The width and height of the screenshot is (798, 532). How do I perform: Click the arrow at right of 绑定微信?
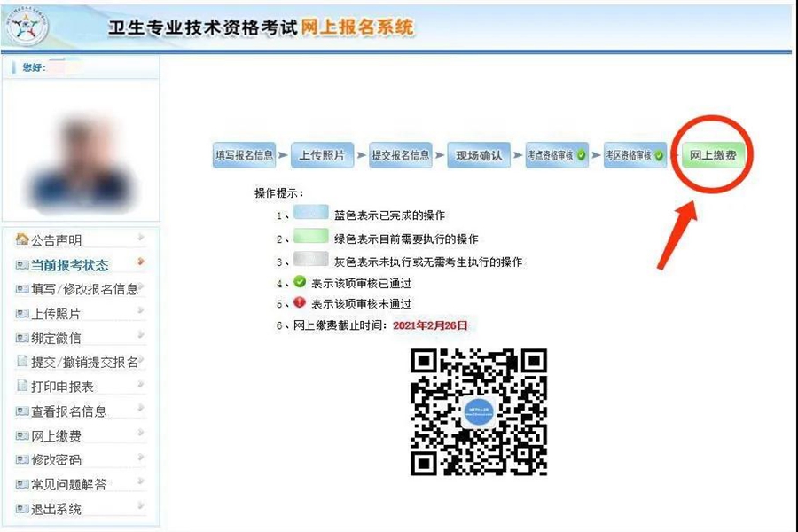tap(141, 336)
